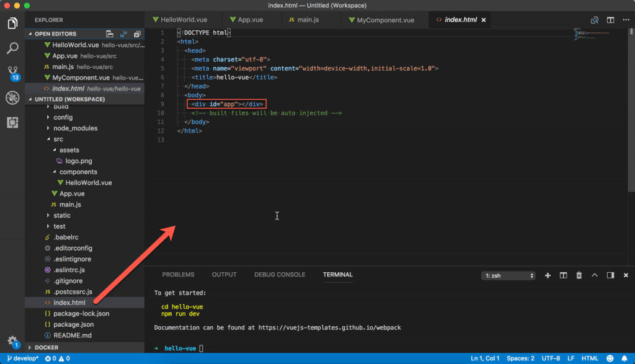Switch to the PROBLEMS panel tab
Screen dimensions: 635x364
178,275
